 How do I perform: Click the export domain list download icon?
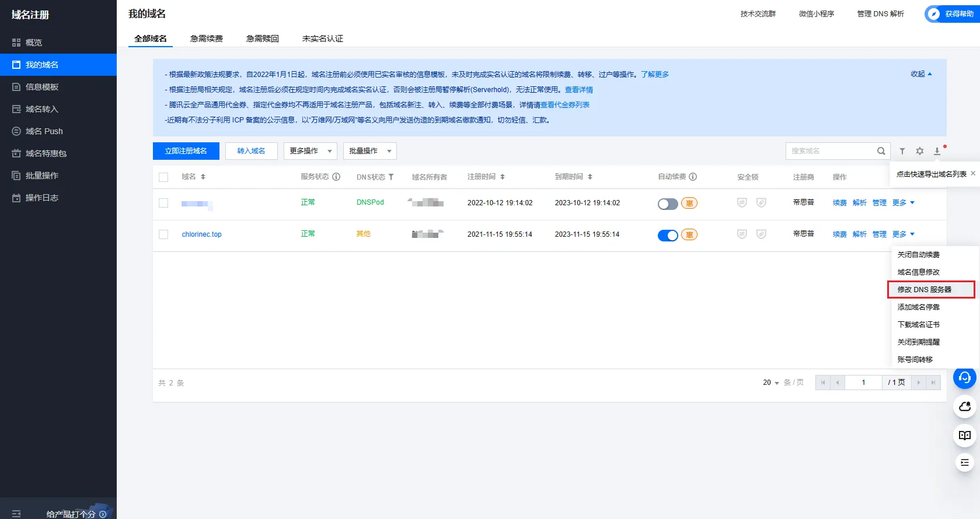click(937, 151)
